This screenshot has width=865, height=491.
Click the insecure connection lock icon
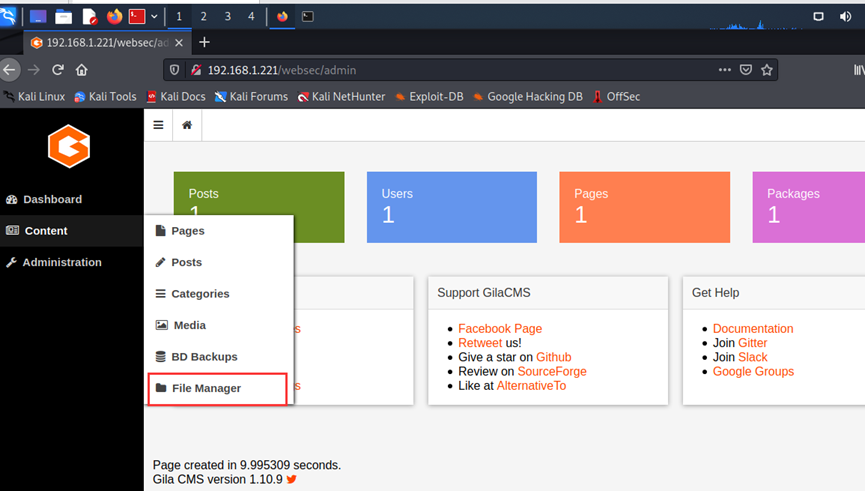click(196, 70)
